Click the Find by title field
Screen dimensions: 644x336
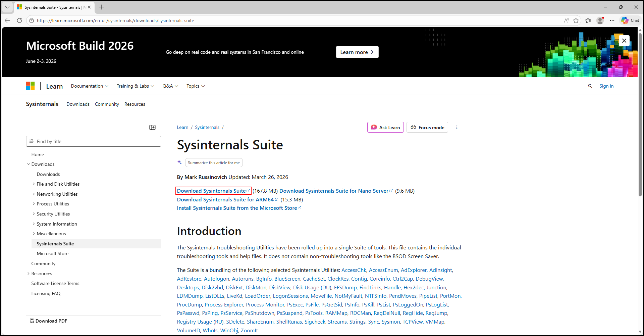94,141
